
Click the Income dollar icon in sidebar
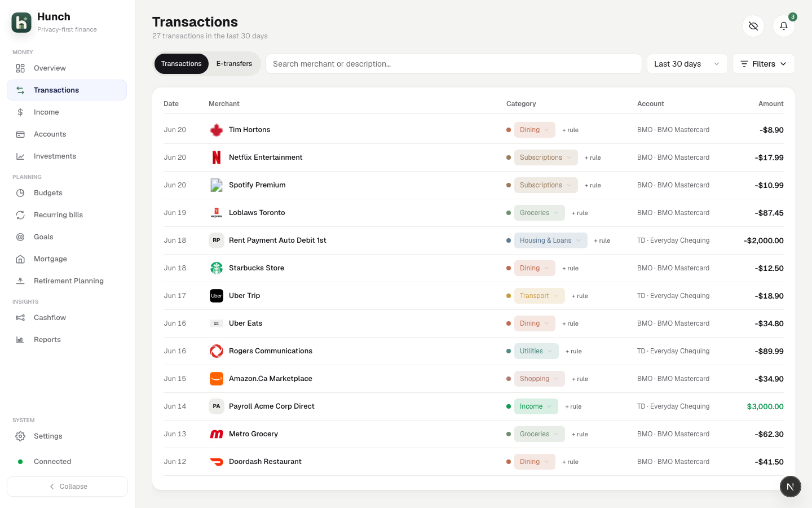pyautogui.click(x=20, y=112)
